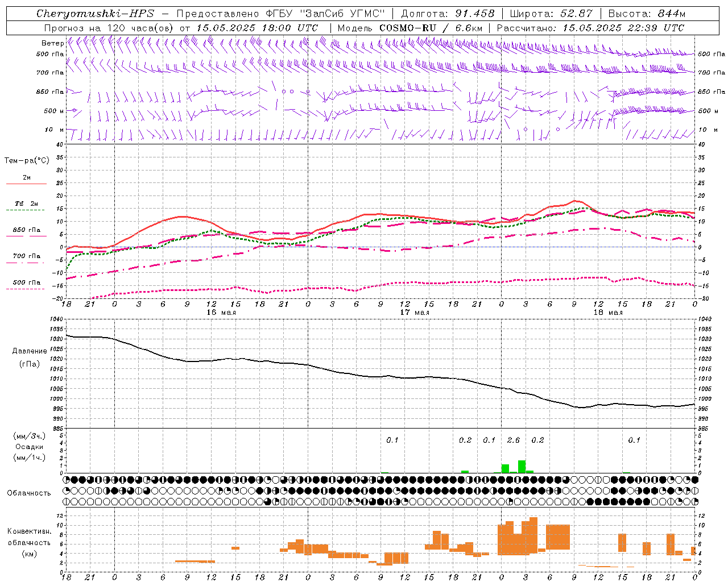Click the 1030 pressure axis value on left

point(56,339)
